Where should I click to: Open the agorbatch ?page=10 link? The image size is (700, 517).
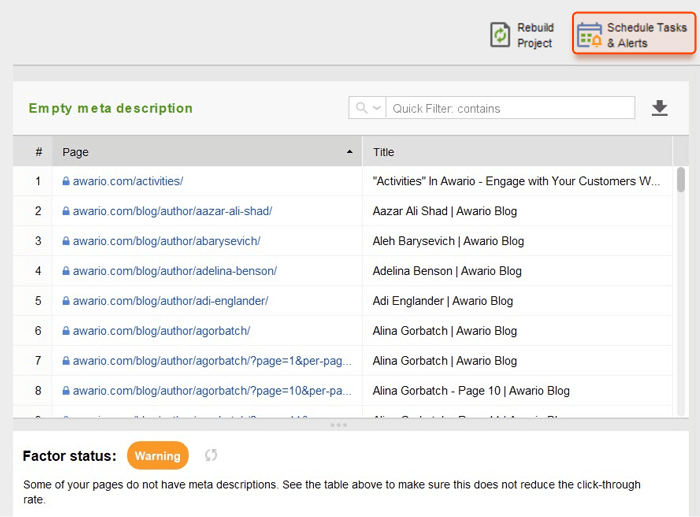click(212, 391)
